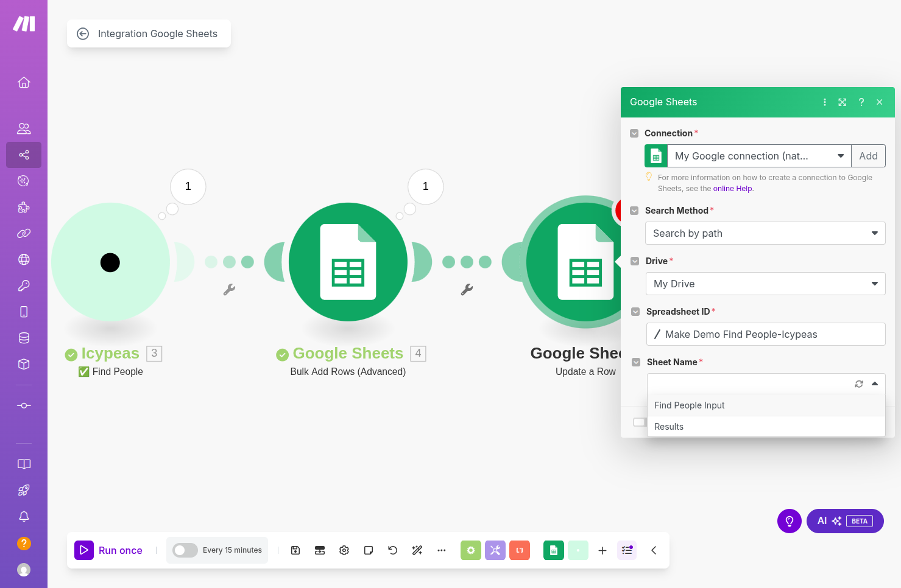Open the purple Tools tile
This screenshot has width=901, height=588.
point(495,550)
